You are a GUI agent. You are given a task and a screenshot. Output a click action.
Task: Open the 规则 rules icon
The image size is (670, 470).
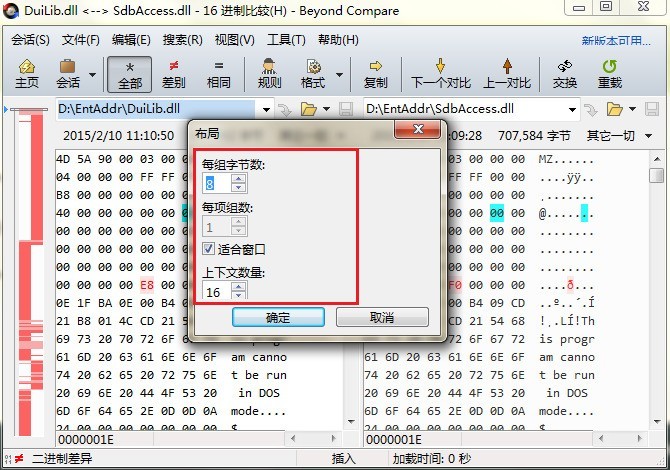(269, 74)
